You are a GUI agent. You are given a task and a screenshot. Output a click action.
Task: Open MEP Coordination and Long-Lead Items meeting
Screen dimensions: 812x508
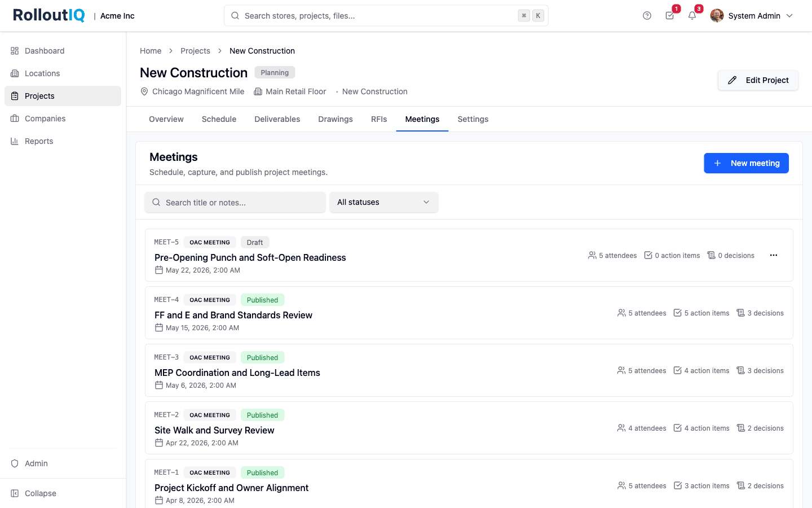(x=237, y=373)
